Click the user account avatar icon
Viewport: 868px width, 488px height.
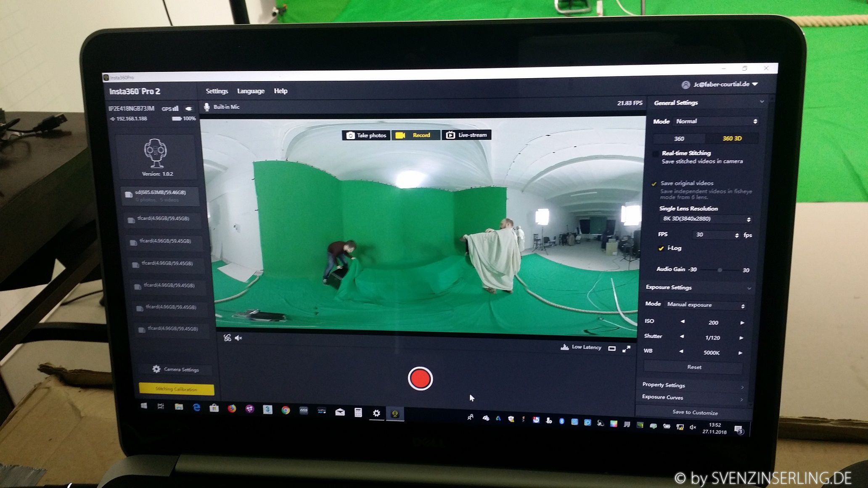685,85
